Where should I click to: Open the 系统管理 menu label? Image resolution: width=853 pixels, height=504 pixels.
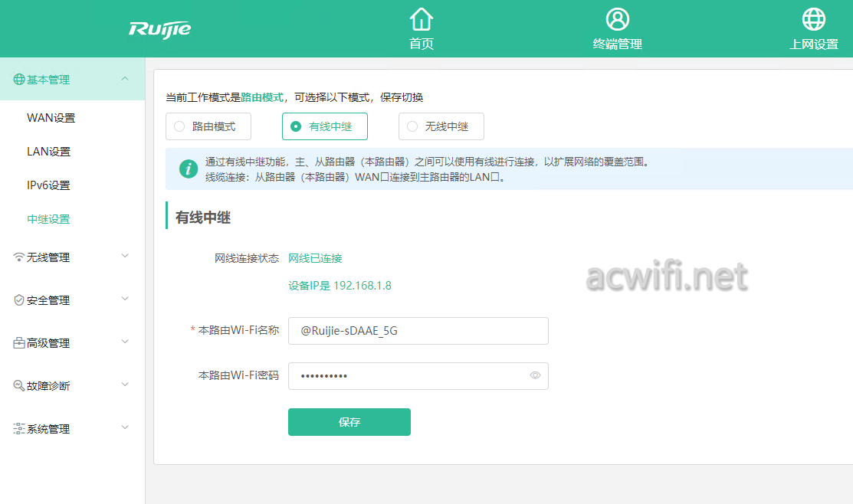(x=48, y=429)
